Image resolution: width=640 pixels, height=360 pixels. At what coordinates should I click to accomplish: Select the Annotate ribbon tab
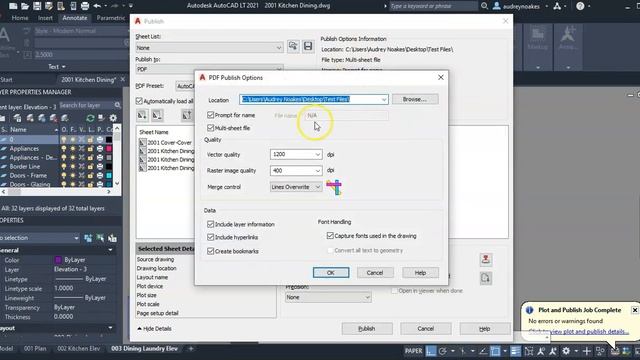coord(75,18)
